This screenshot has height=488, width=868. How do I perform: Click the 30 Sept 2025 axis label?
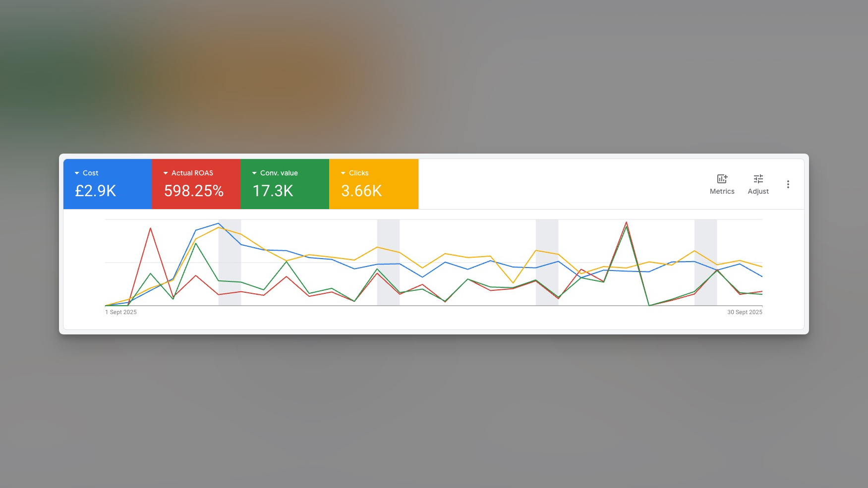[745, 312]
